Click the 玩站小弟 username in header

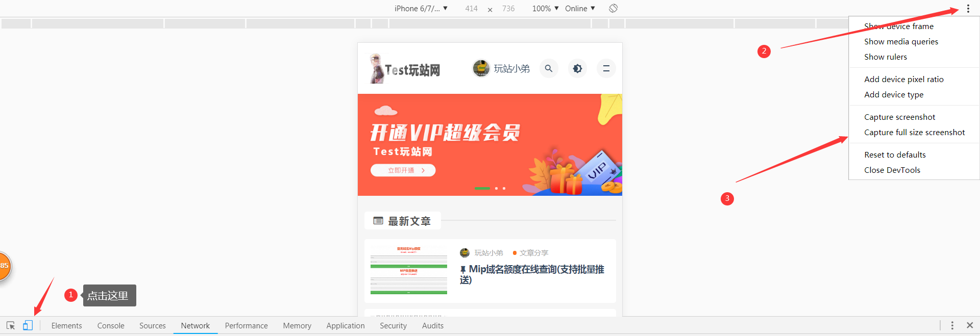click(512, 68)
